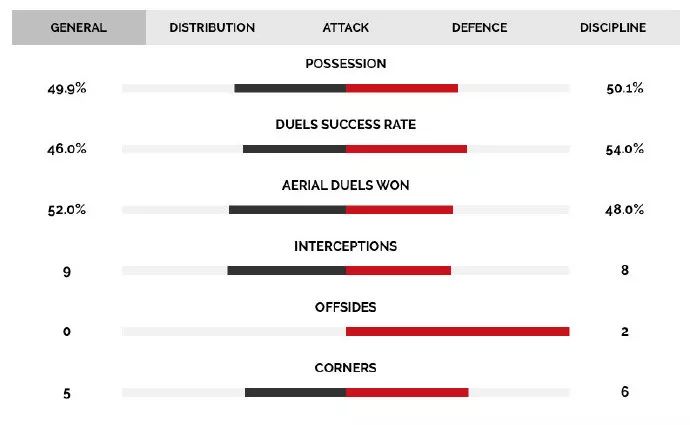Open the Attack tab
The height and width of the screenshot is (425, 690).
pyautogui.click(x=345, y=28)
